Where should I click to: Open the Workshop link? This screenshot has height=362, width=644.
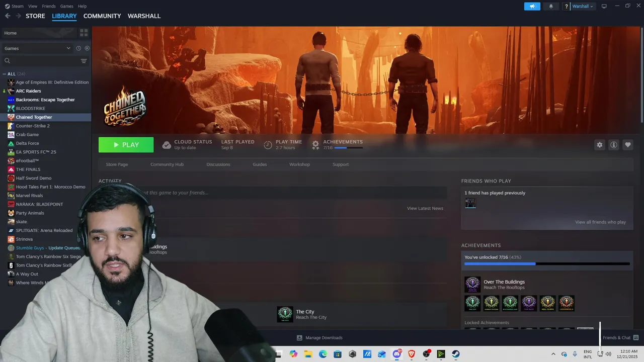[x=299, y=164]
